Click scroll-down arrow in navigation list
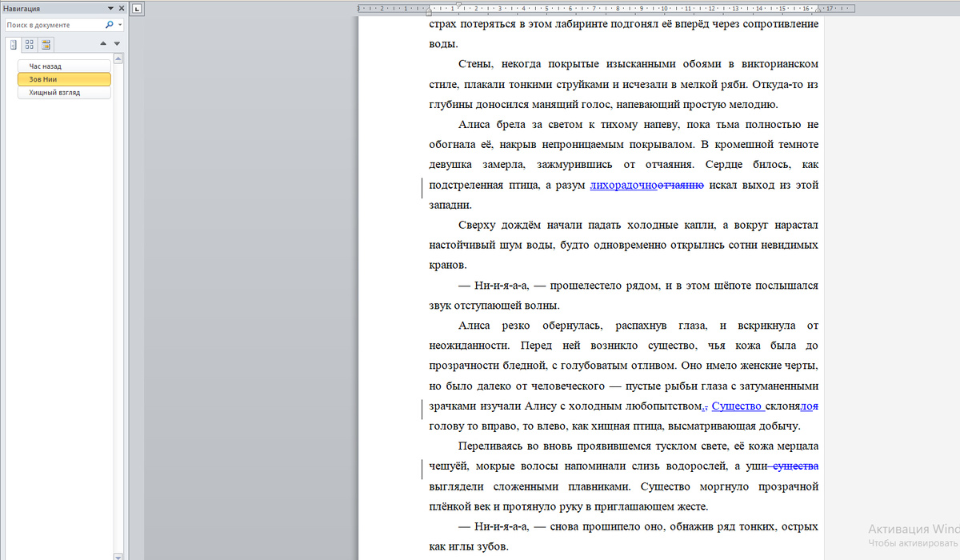Viewport: 960px width, 560px height. (x=119, y=555)
